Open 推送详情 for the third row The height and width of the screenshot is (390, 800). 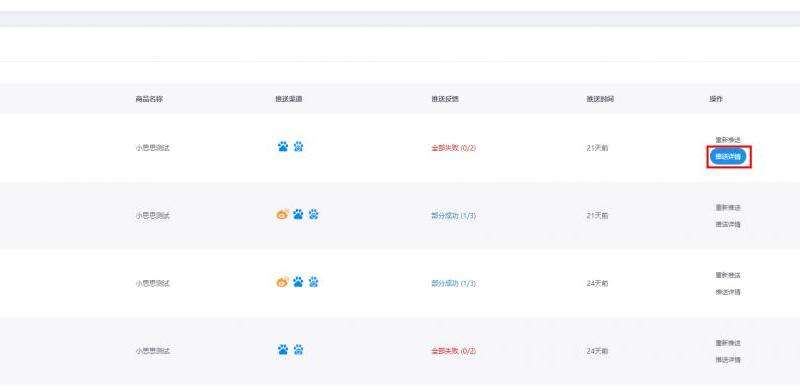coord(728,292)
